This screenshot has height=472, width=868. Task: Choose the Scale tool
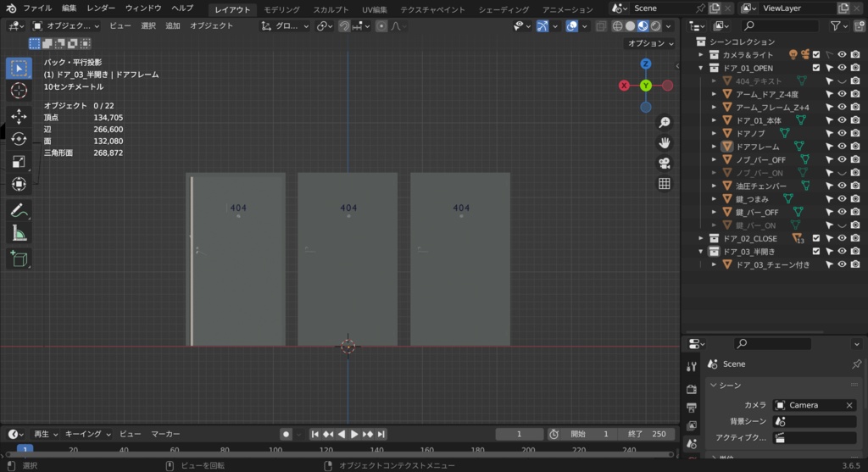pos(19,162)
